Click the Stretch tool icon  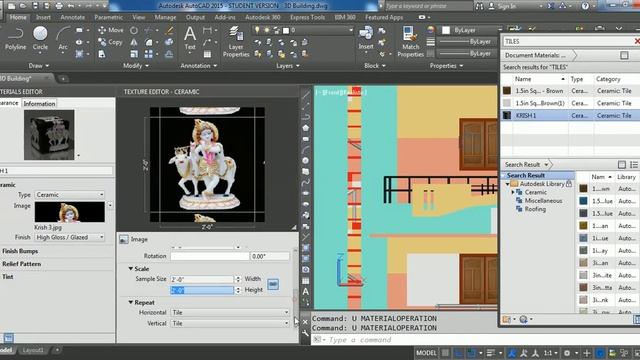coord(102,54)
